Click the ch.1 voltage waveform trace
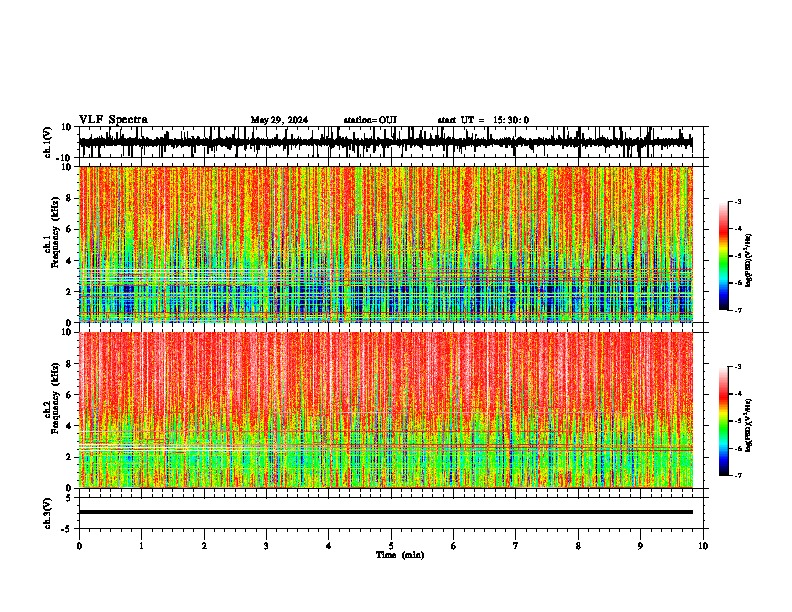792x612 pixels. [386, 142]
